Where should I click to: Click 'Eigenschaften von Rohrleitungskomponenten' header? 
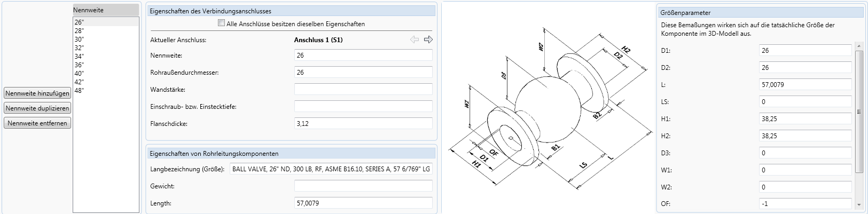click(291, 153)
